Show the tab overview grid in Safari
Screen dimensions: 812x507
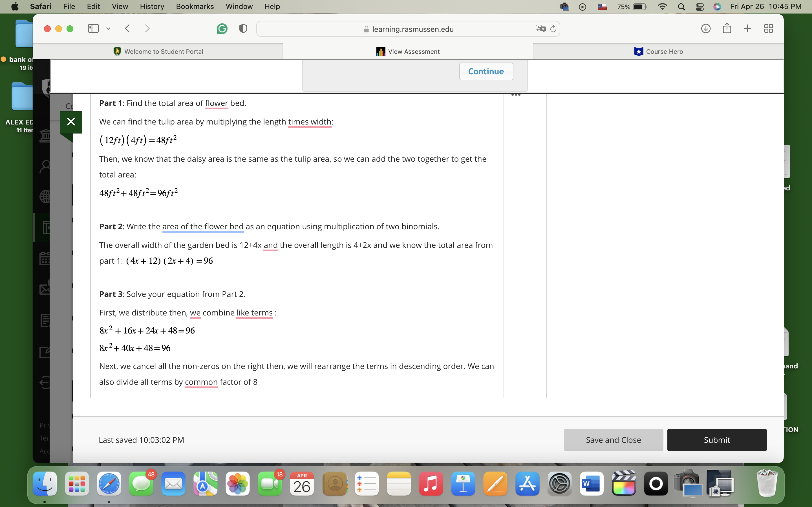pyautogui.click(x=768, y=28)
